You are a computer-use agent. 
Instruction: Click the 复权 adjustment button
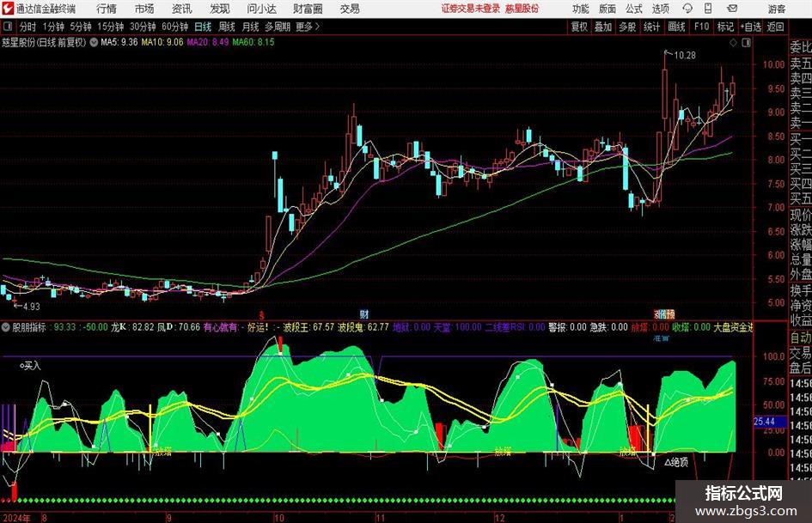click(x=579, y=27)
